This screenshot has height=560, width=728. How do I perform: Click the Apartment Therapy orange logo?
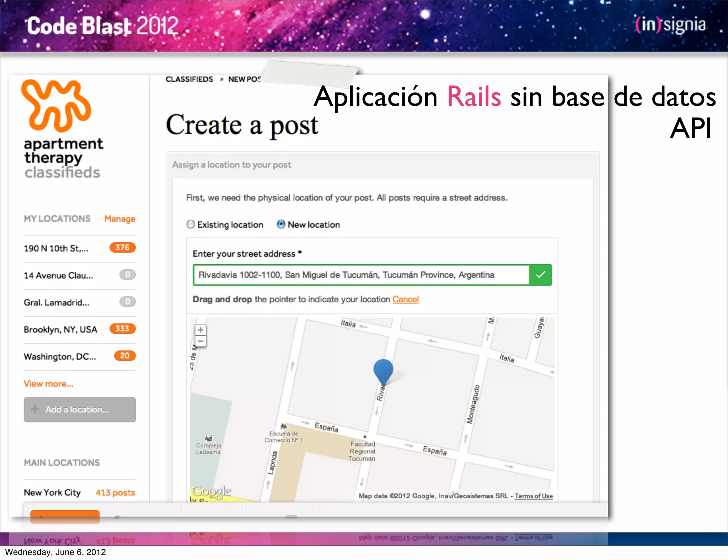56,106
